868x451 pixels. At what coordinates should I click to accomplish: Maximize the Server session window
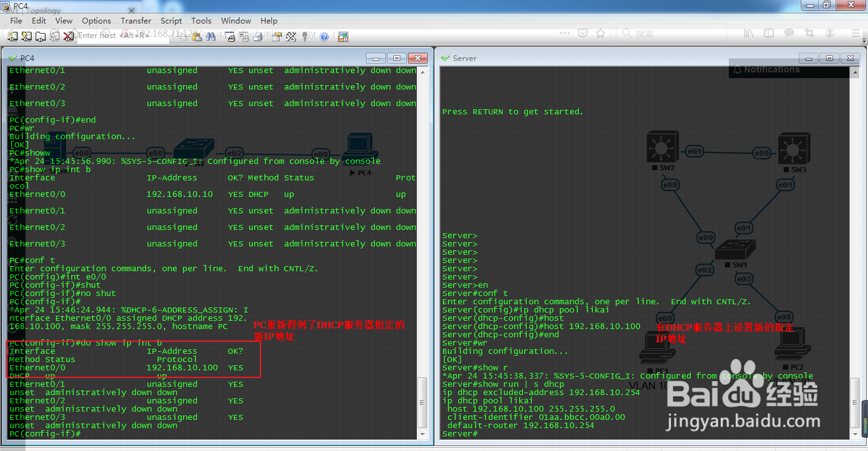[829, 58]
